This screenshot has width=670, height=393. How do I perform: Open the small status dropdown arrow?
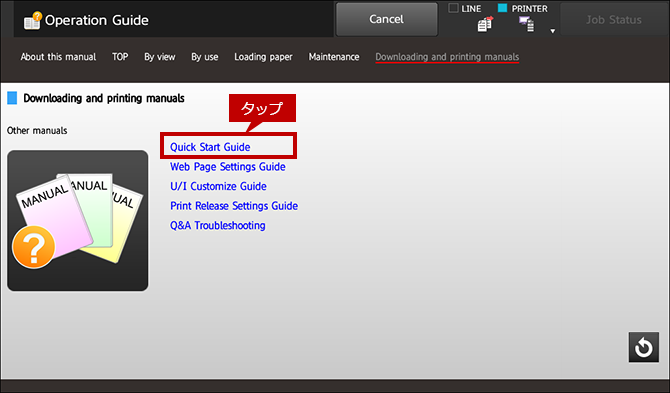pos(552,31)
